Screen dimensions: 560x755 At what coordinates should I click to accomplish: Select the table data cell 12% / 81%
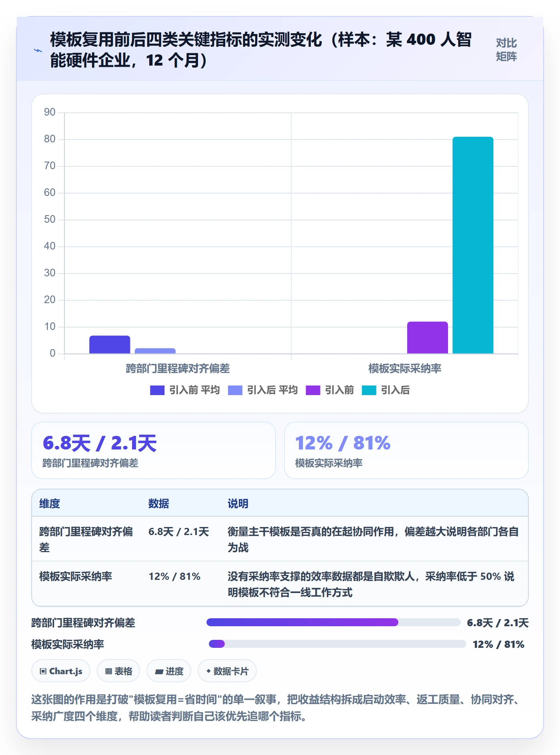coord(175,576)
